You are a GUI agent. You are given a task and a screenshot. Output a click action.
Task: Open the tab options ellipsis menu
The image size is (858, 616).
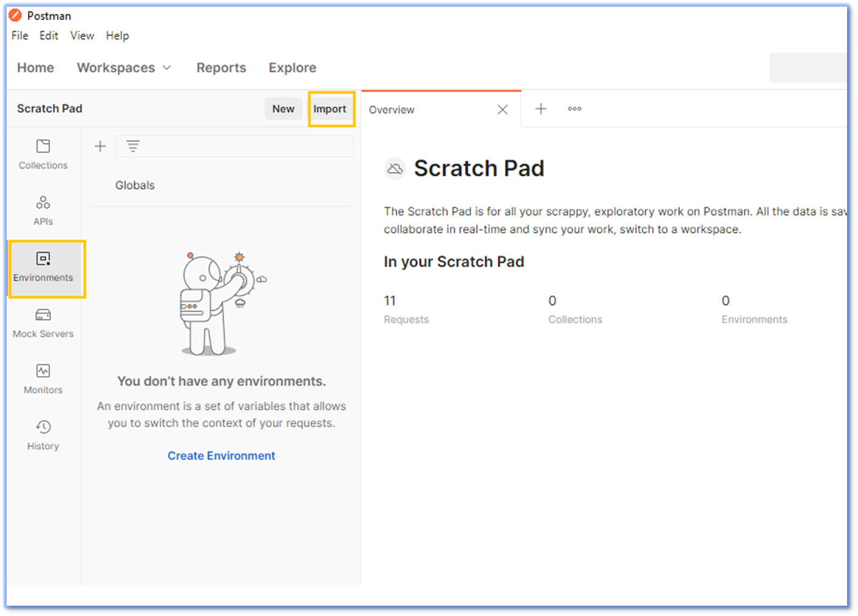574,109
